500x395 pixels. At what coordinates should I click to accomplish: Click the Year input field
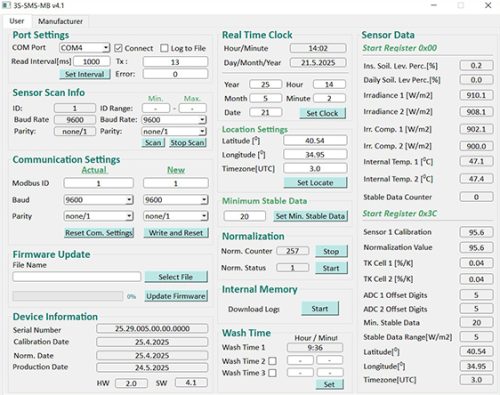pos(265,84)
